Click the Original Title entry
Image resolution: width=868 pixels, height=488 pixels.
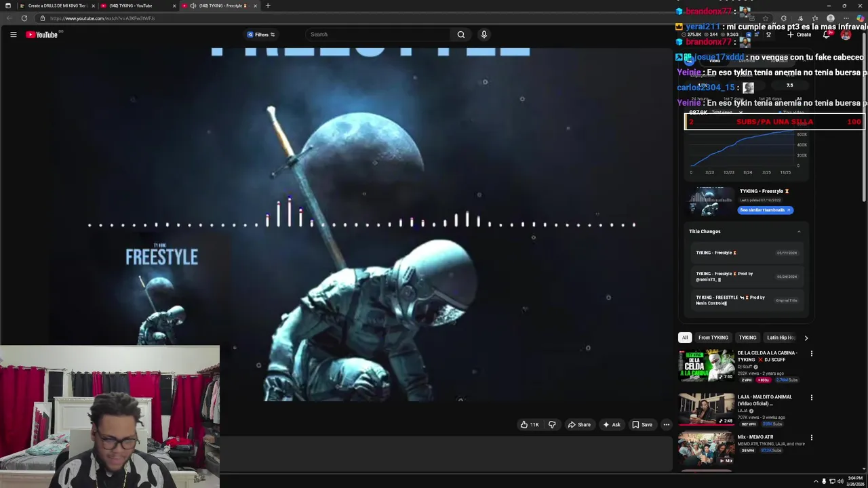(x=746, y=300)
